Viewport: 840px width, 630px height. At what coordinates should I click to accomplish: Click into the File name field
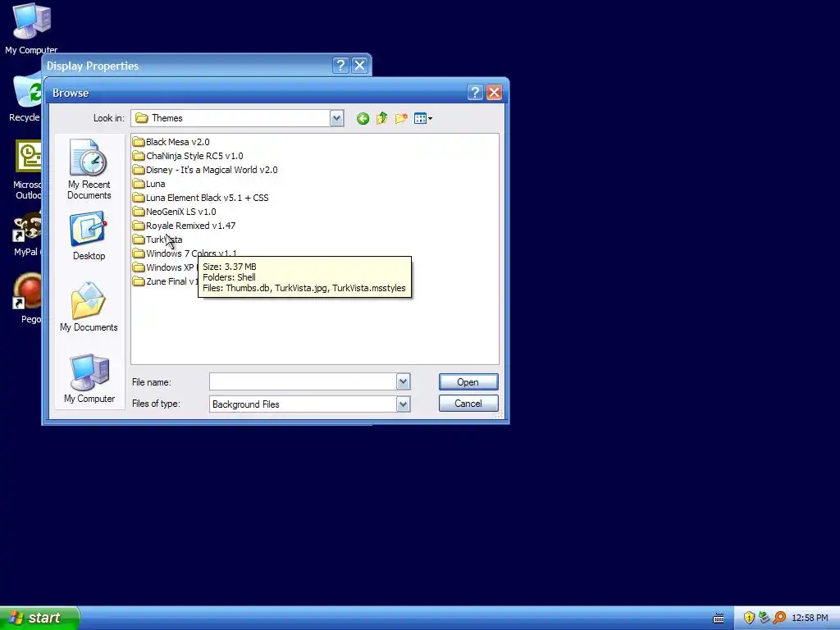(x=303, y=382)
